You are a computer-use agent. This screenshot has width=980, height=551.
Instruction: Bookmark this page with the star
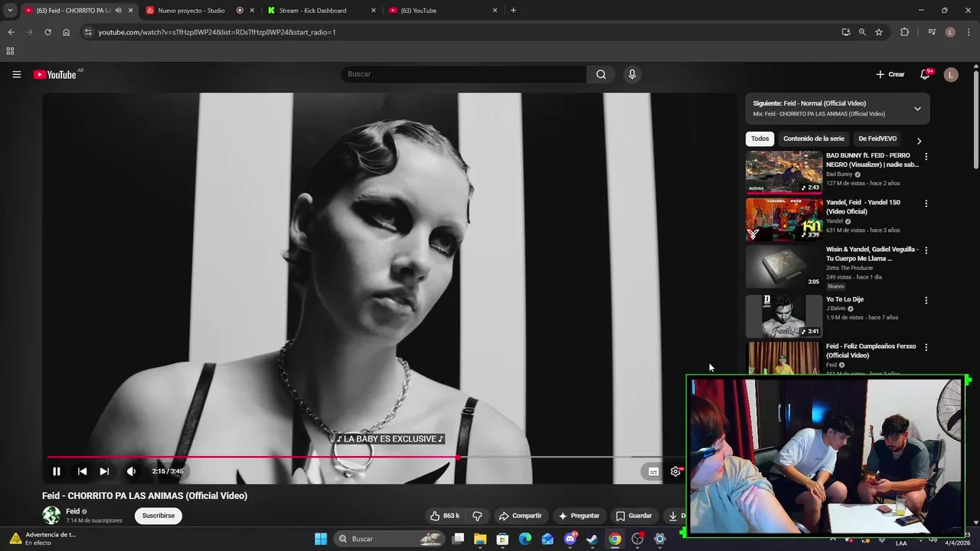click(x=879, y=32)
